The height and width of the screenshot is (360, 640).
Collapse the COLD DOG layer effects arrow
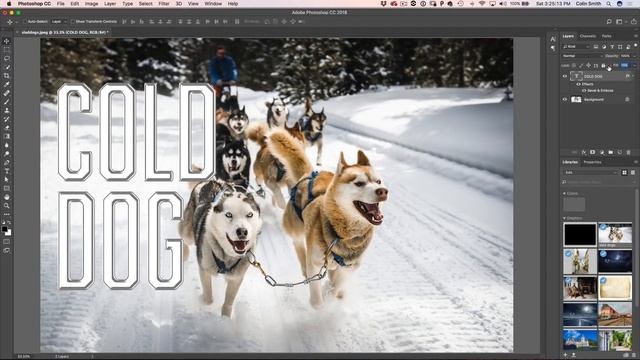633,76
